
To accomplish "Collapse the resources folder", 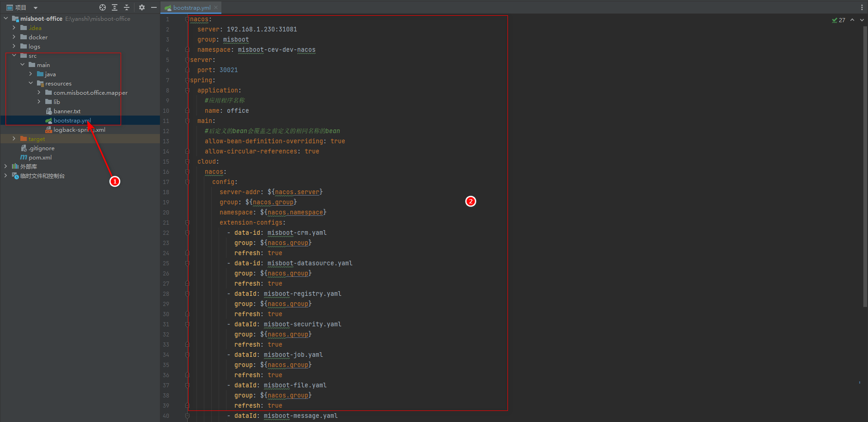I will (31, 83).
